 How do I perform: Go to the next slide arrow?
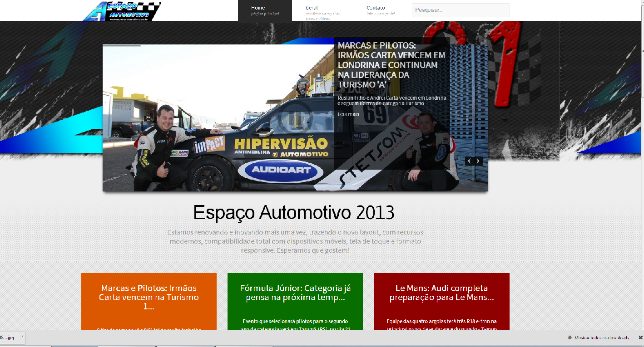[478, 161]
